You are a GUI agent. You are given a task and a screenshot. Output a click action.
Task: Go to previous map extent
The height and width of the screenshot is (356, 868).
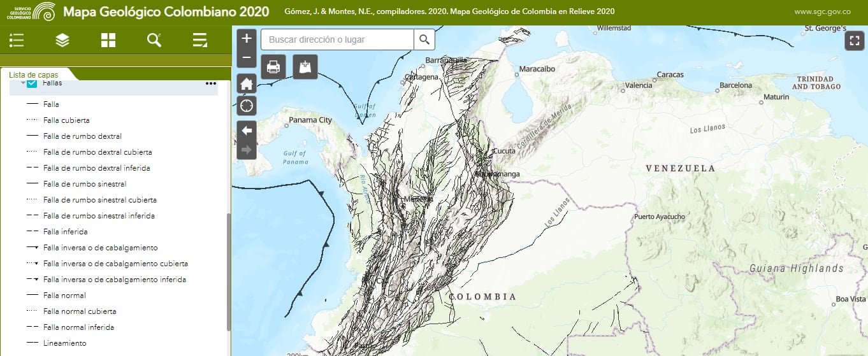[247, 130]
